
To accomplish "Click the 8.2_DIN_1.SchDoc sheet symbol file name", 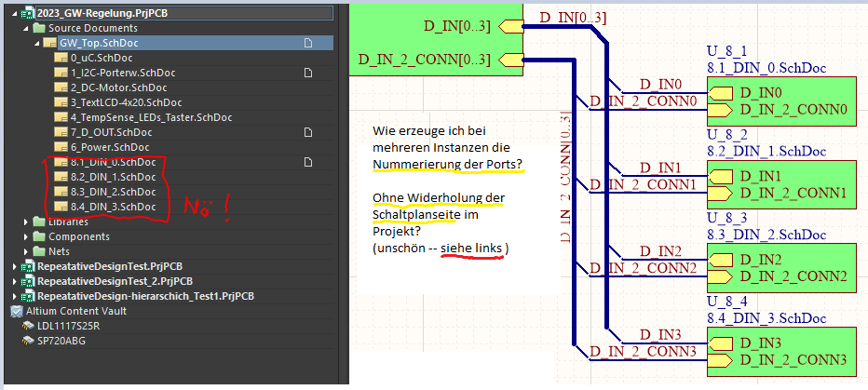I will (x=766, y=152).
